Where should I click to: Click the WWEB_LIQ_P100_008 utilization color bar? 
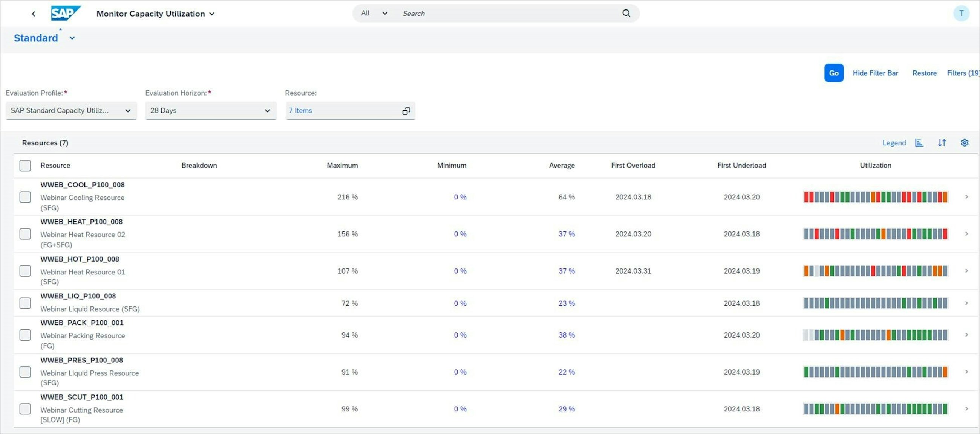point(875,303)
